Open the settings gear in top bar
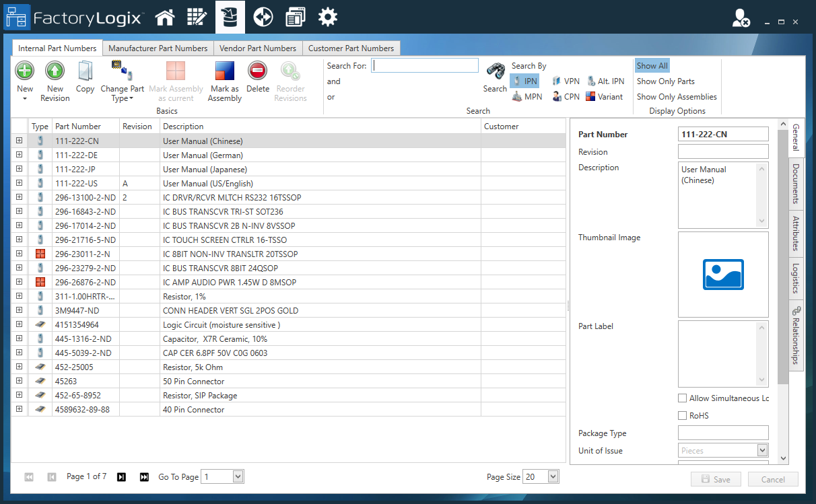Screen dimensions: 816x504 click(328, 17)
